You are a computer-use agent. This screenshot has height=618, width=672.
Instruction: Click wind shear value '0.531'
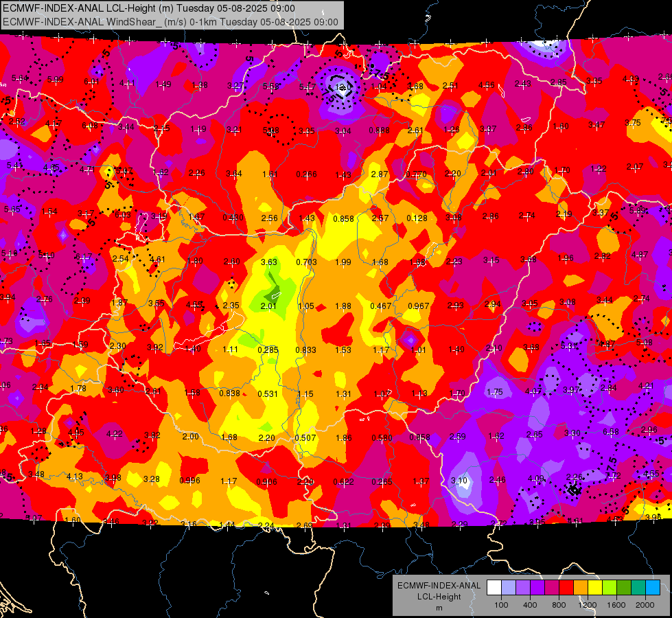268,393
